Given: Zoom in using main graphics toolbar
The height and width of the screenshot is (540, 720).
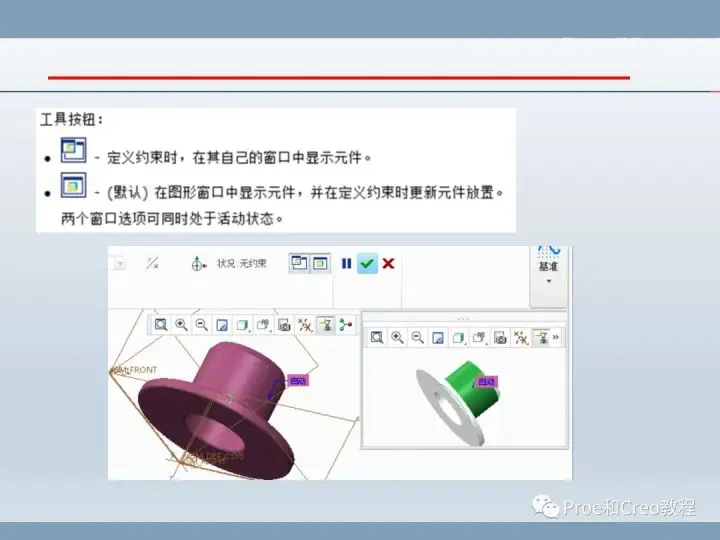Looking at the screenshot, I should pos(181,325).
